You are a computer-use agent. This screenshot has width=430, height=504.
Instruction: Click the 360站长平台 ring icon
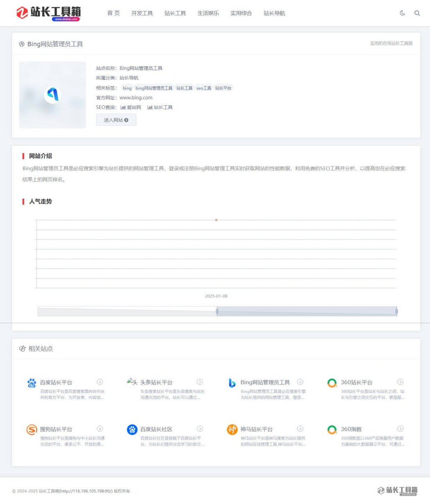click(332, 383)
